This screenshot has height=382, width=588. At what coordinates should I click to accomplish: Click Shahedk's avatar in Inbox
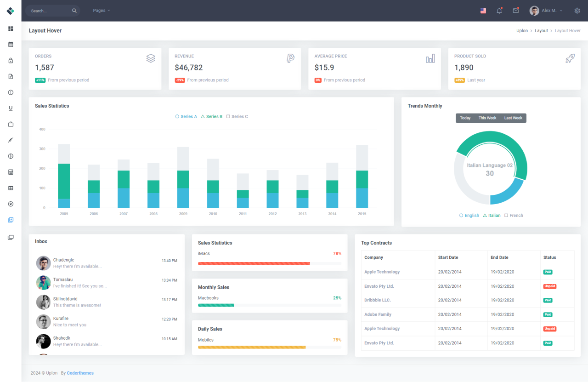pos(43,341)
